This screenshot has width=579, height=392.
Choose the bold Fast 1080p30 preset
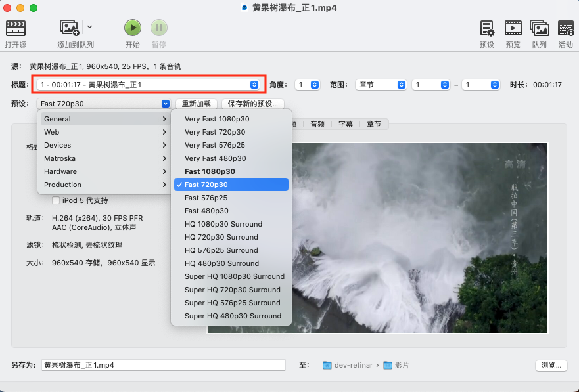pyautogui.click(x=231, y=171)
